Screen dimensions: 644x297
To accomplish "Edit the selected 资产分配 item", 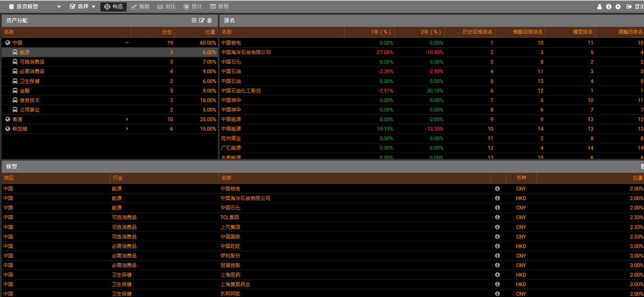I will coord(202,20).
